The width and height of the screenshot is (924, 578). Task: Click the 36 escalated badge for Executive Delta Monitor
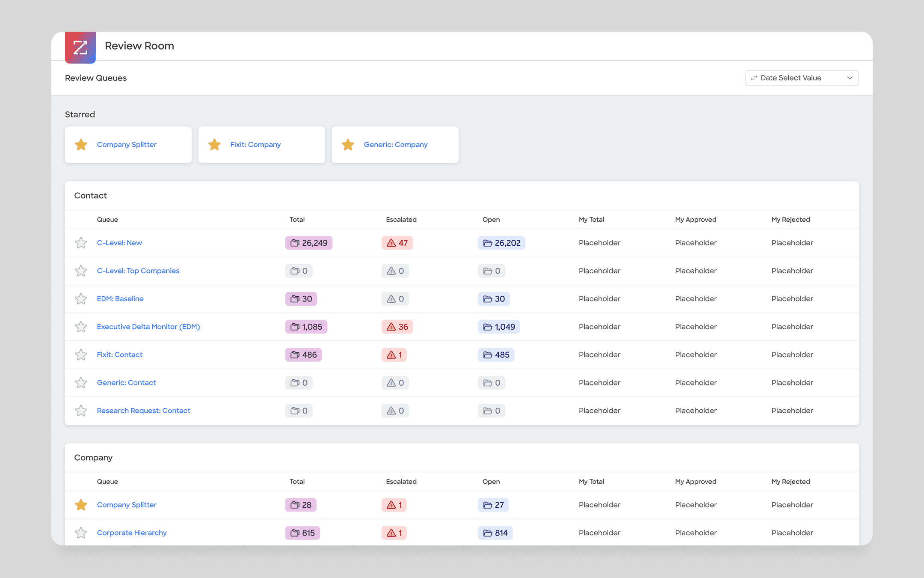[397, 327]
